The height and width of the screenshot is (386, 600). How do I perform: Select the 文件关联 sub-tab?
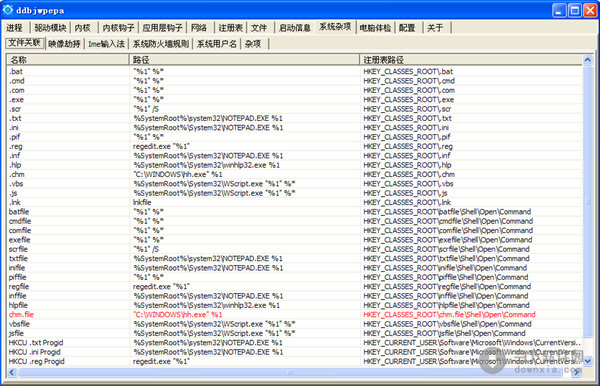24,43
